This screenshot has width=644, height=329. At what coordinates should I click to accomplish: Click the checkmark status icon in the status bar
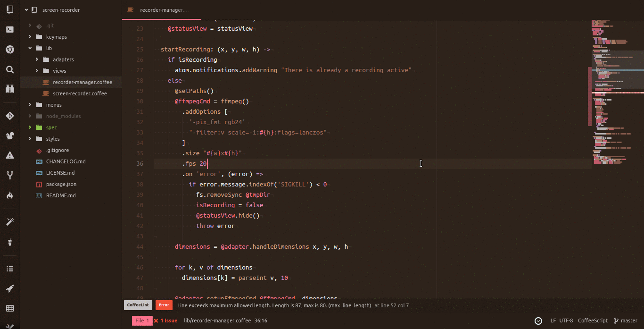(x=538, y=321)
